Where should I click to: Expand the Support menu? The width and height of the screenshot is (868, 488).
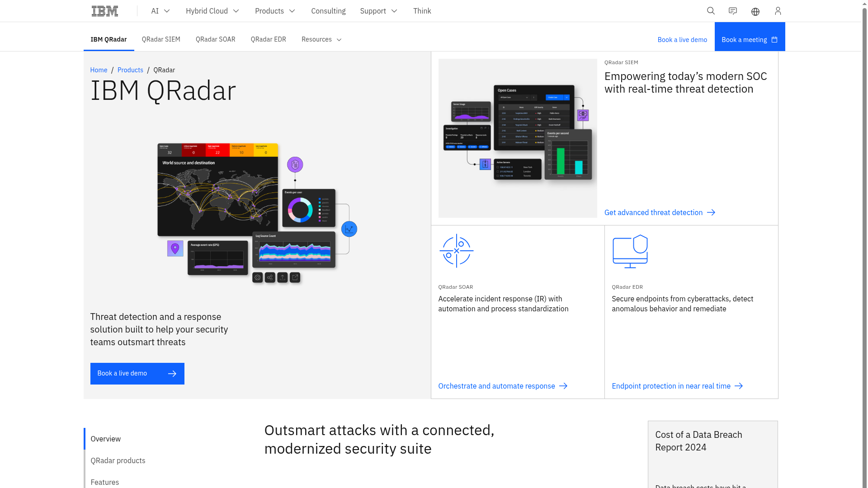(x=378, y=11)
